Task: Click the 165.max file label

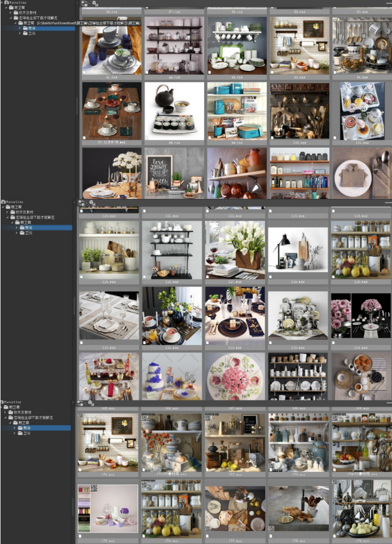Action: (108, 408)
